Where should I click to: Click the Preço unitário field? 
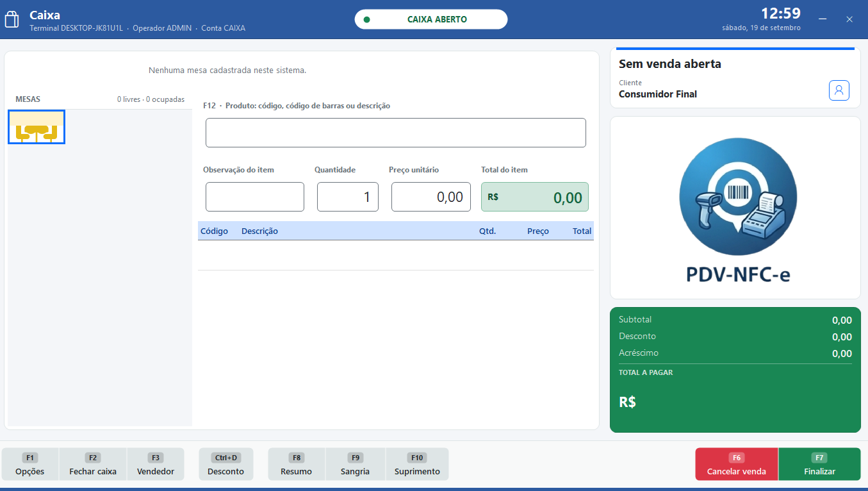(x=431, y=197)
